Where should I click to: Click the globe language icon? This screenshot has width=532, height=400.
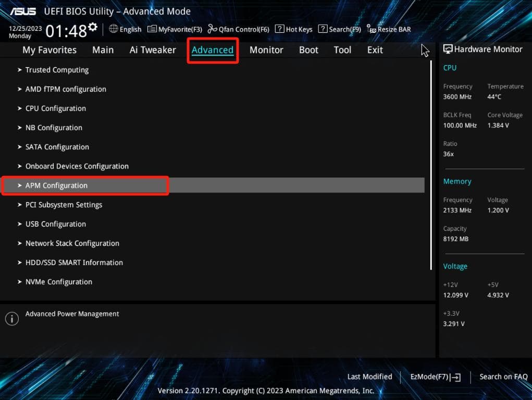point(113,29)
